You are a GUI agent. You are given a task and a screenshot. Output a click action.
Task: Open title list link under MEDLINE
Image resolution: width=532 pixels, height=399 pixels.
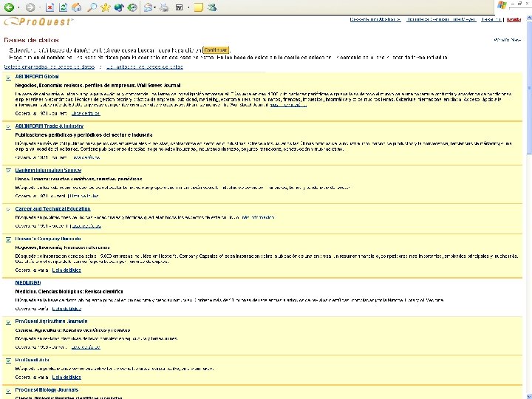pyautogui.click(x=66, y=309)
